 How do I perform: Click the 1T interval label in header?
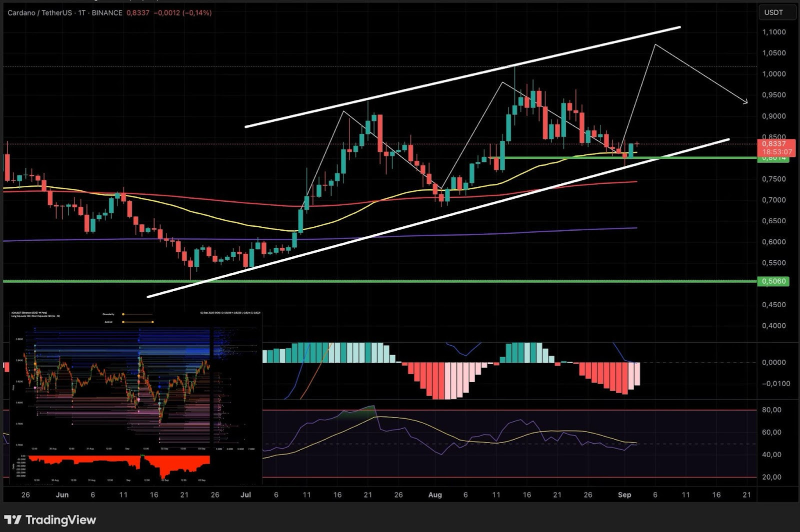81,12
